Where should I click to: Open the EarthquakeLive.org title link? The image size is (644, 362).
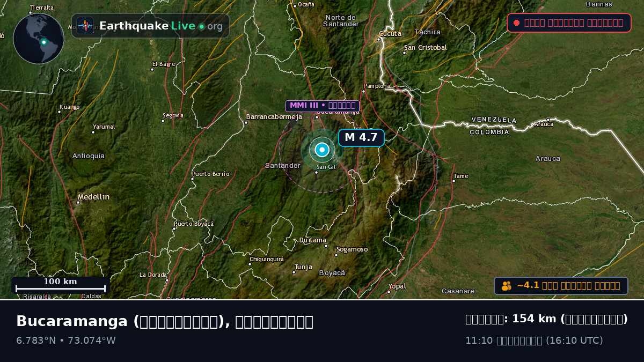[160, 26]
